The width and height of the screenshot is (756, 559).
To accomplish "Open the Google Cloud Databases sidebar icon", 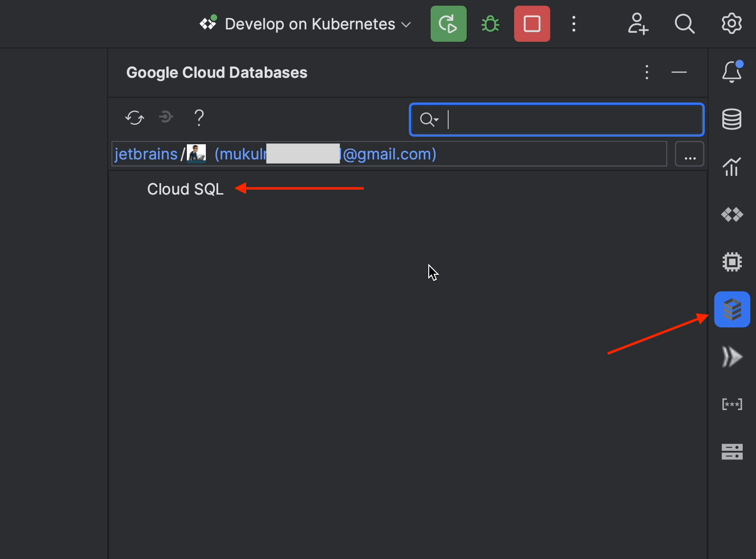I will pyautogui.click(x=731, y=309).
